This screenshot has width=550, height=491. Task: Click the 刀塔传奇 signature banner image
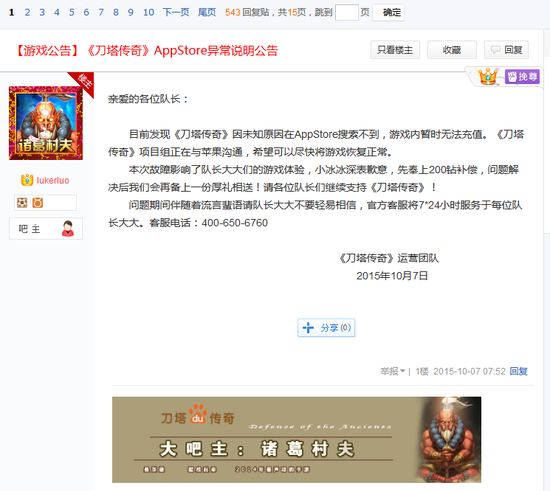(x=297, y=440)
